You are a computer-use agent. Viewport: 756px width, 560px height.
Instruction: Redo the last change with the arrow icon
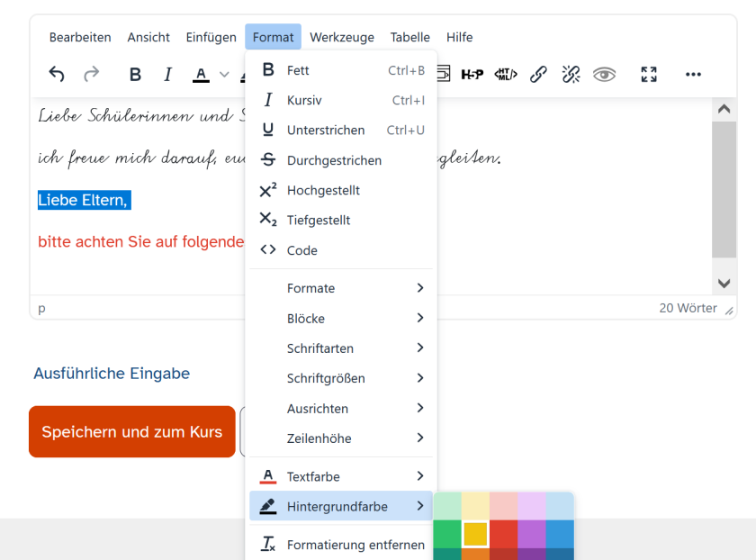pyautogui.click(x=91, y=75)
